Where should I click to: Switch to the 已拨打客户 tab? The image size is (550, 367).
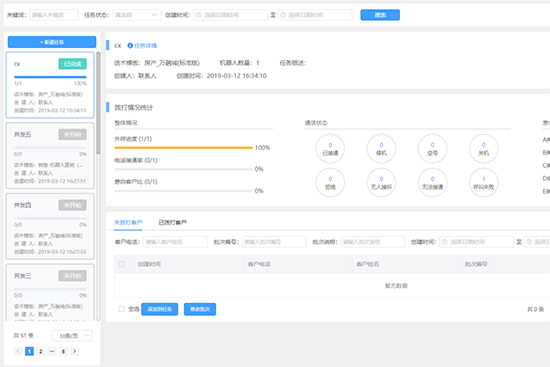172,222
